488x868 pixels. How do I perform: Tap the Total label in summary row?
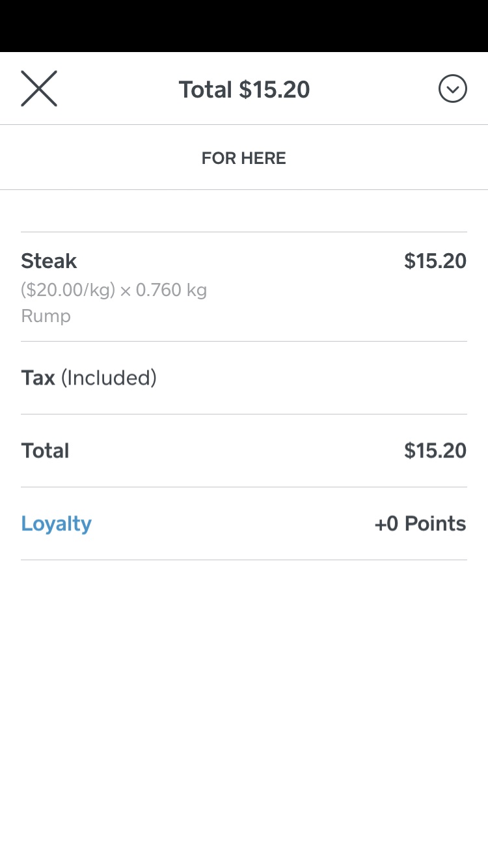[x=45, y=451]
